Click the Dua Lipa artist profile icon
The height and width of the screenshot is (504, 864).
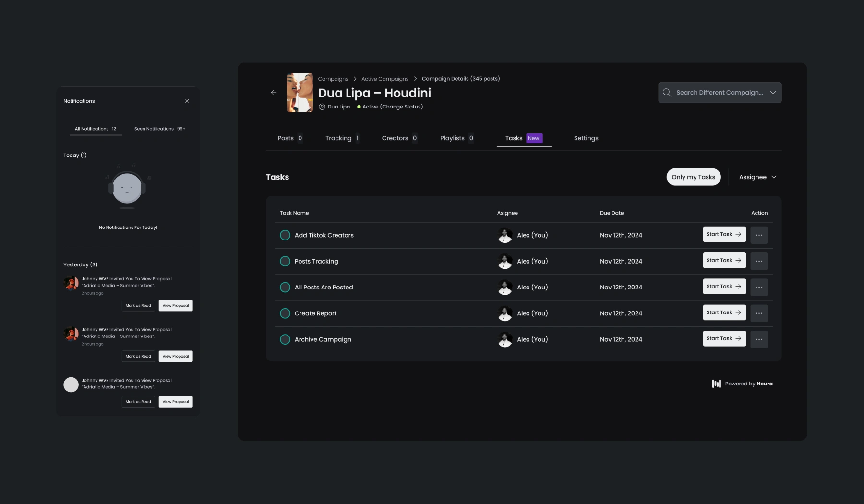(322, 107)
